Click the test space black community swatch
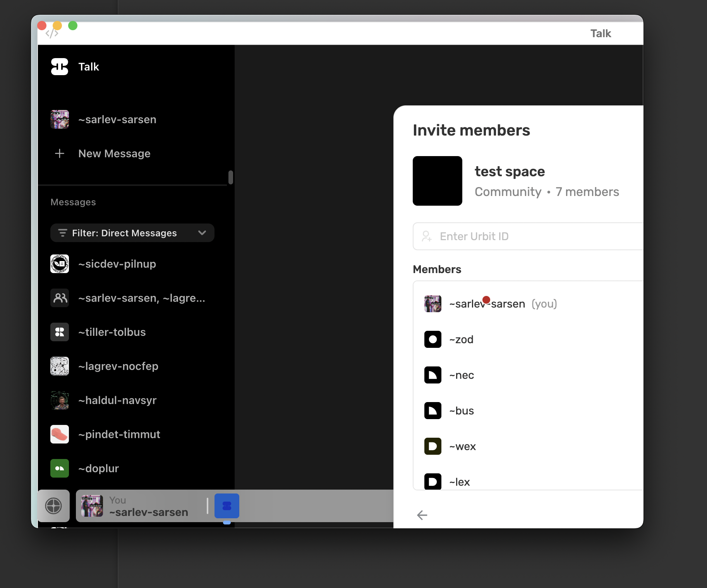 (438, 181)
